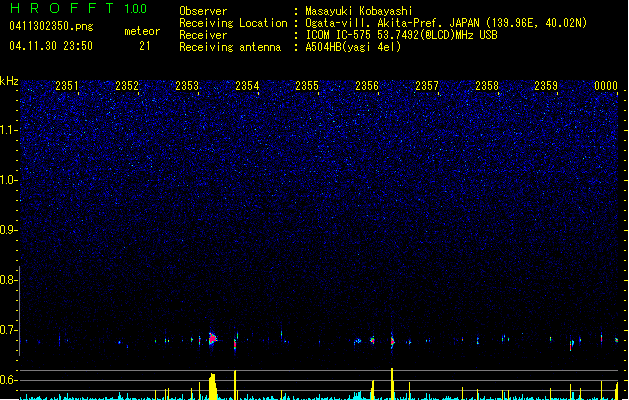Click the 2353 time axis marker
This screenshot has height=400, width=629.
click(187, 86)
